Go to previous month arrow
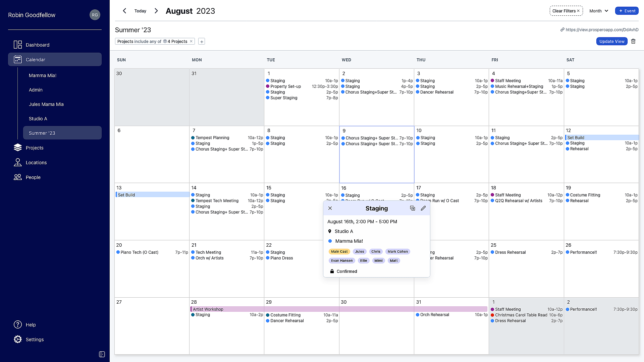Viewport: 644px width, 362px height. [124, 11]
